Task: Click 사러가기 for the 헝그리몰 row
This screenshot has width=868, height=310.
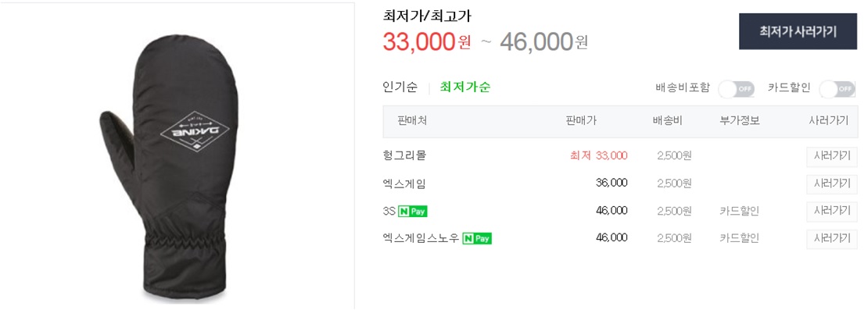Action: pos(831,156)
